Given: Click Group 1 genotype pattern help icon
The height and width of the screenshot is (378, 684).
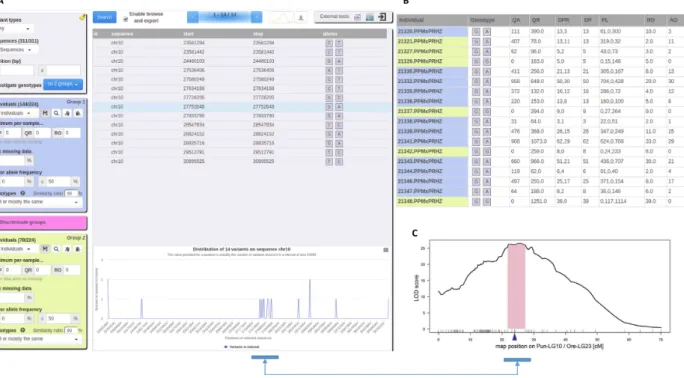Looking at the screenshot, I should coord(23,193).
